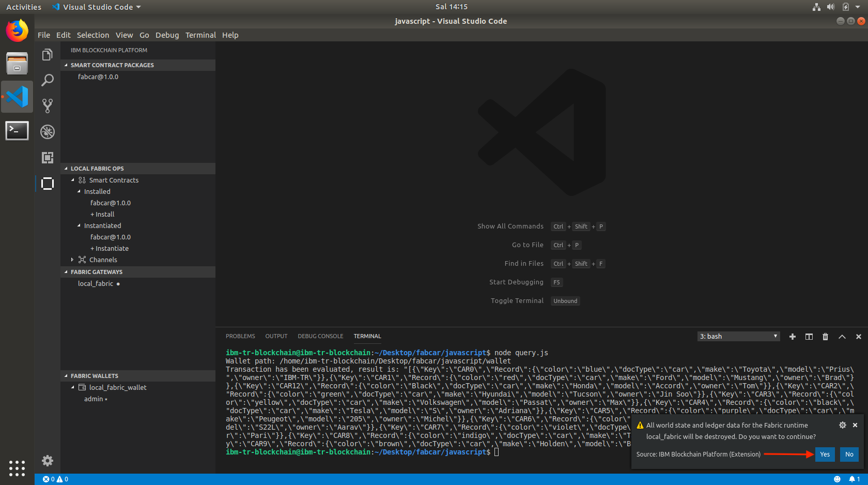Select fabcar@1.0.0 under Smart Contract Packages

(98, 77)
